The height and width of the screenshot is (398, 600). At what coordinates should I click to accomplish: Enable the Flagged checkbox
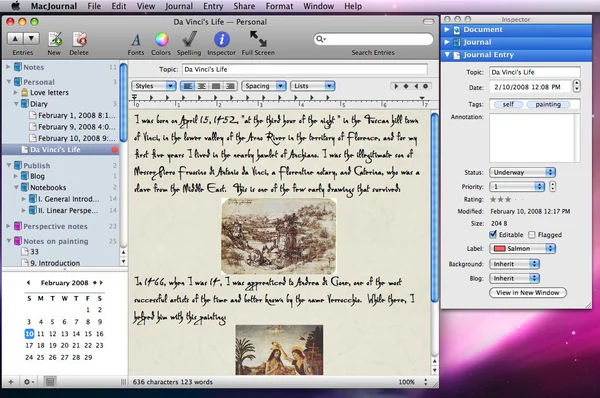pos(532,235)
